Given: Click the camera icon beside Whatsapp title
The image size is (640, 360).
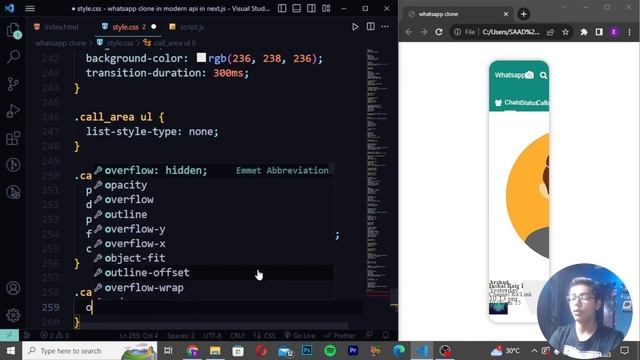Looking at the screenshot, I should tap(529, 75).
